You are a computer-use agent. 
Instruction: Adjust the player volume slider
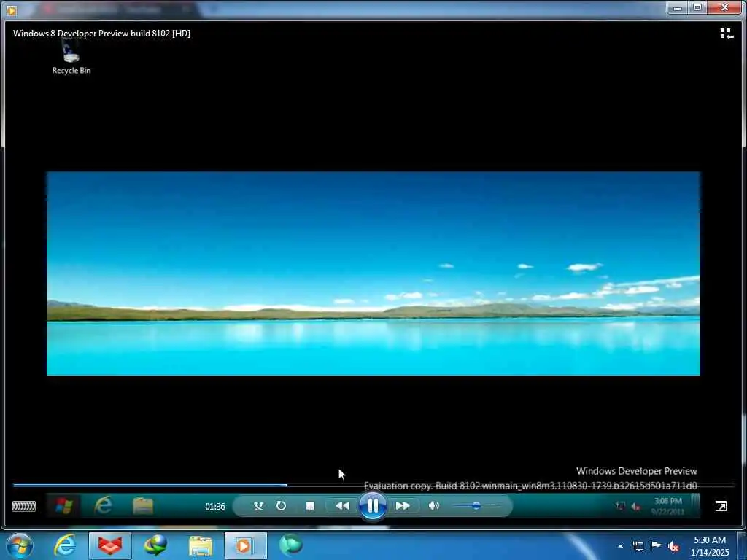[x=476, y=506]
